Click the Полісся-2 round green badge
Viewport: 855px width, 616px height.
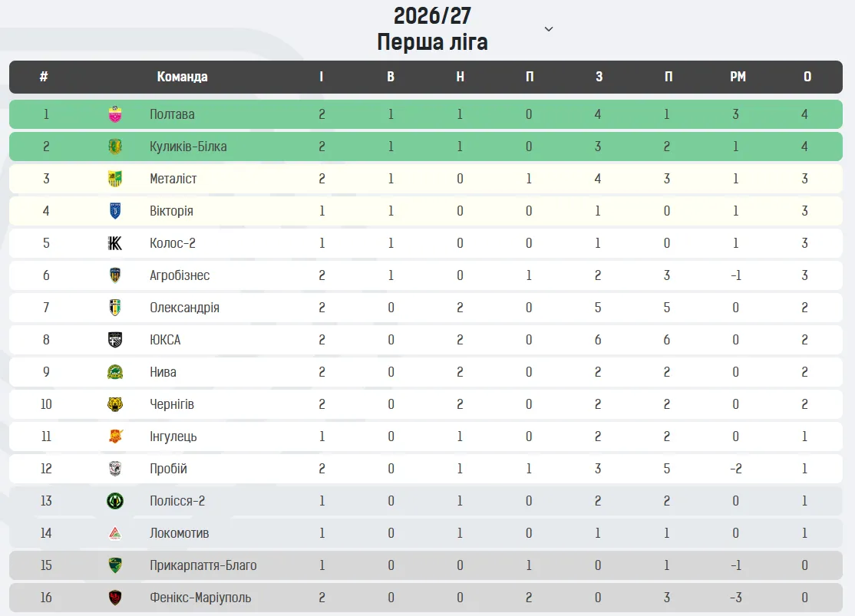tap(115, 501)
